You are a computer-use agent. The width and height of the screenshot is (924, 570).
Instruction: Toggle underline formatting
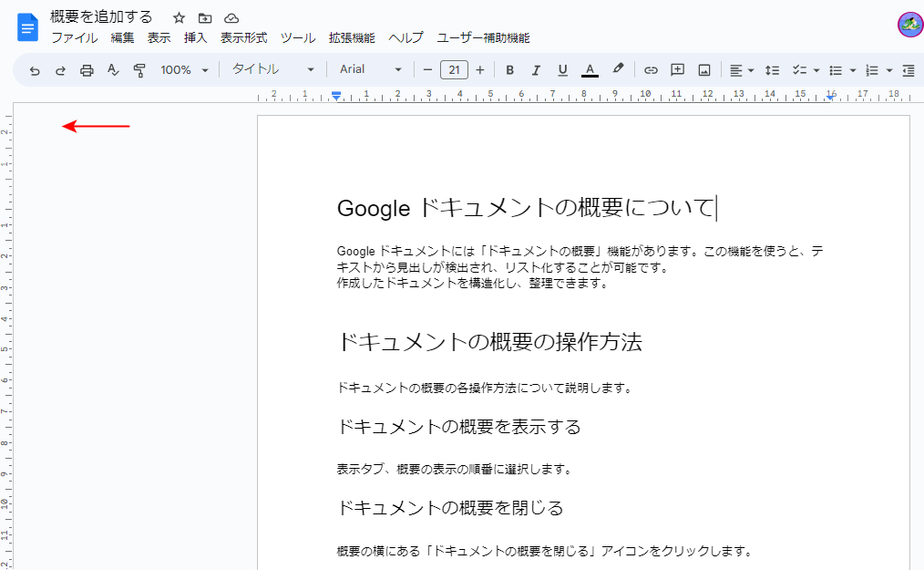[563, 70]
